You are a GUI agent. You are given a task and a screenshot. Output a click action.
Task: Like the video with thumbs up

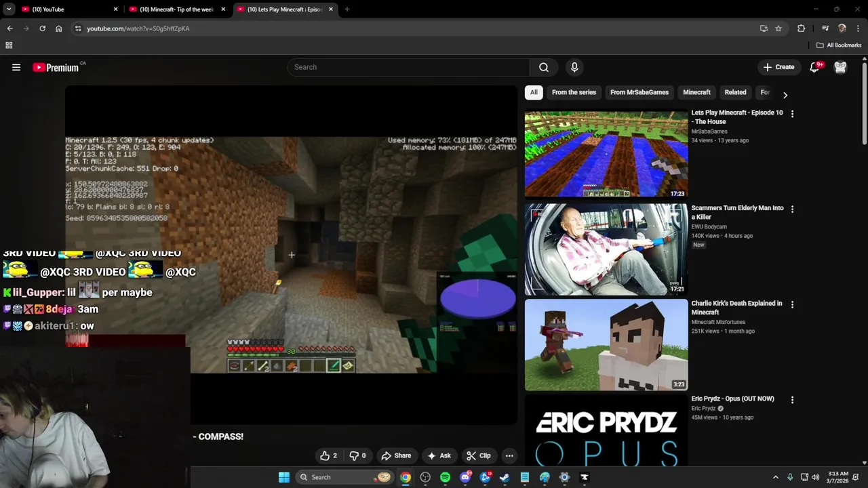pos(329,455)
